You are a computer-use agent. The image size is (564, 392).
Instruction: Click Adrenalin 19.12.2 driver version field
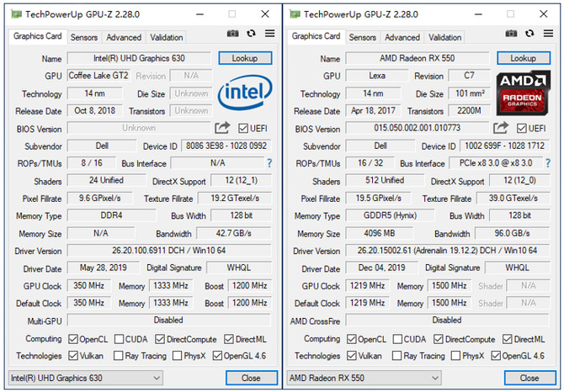pyautogui.click(x=448, y=251)
